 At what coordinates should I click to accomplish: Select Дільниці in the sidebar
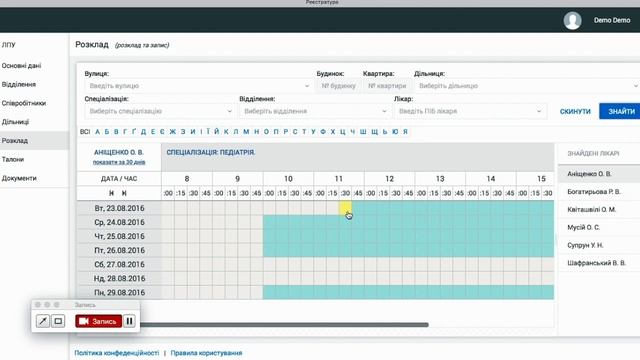click(x=15, y=122)
